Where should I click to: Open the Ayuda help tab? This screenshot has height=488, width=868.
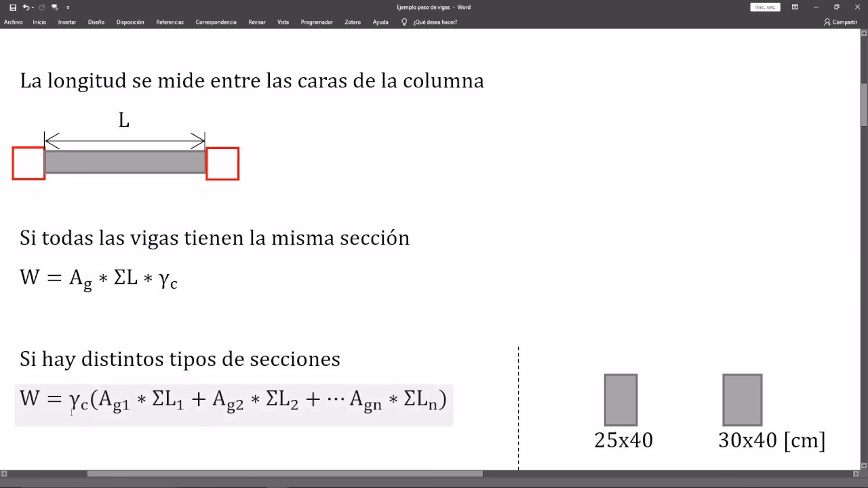point(380,22)
